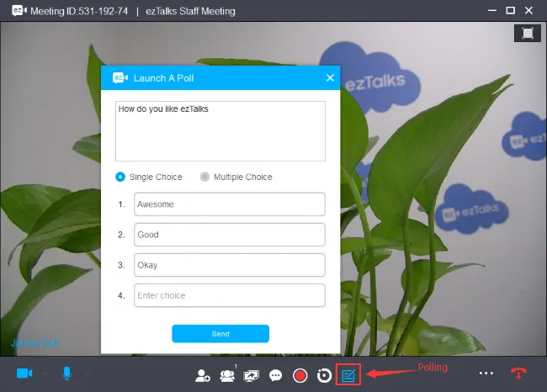Toggle the camera video icon
This screenshot has width=547, height=392.
(x=24, y=373)
